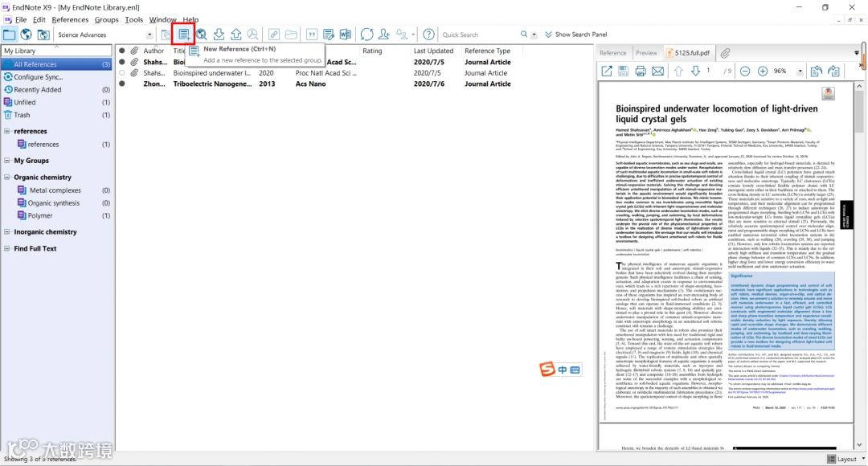This screenshot has height=466, width=868.
Task: Click the Import down-arrow icon
Action: 219,35
